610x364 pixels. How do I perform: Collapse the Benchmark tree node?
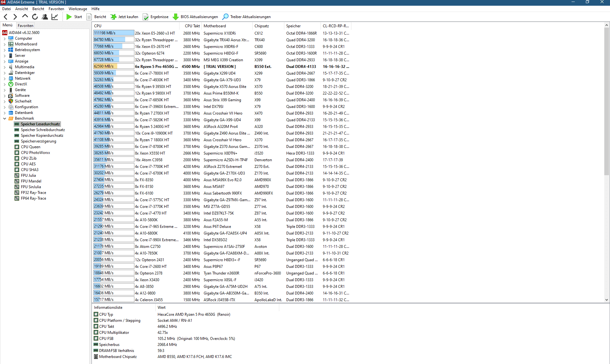5,118
